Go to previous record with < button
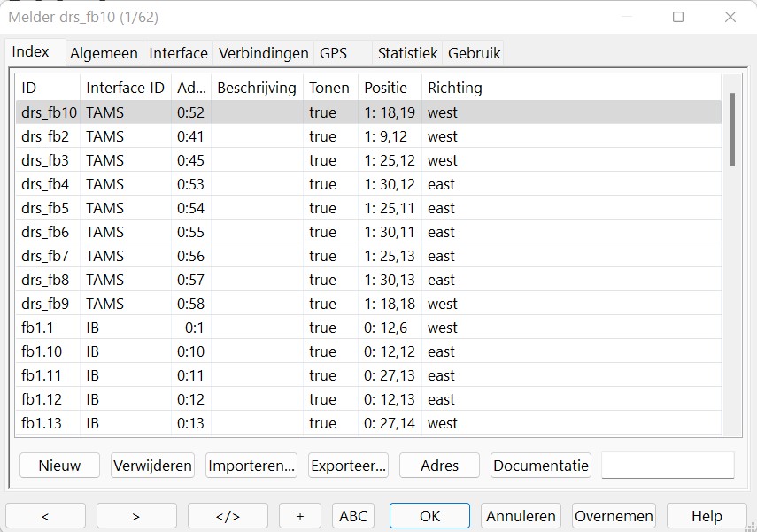Image resolution: width=757 pixels, height=532 pixels. pyautogui.click(x=45, y=516)
